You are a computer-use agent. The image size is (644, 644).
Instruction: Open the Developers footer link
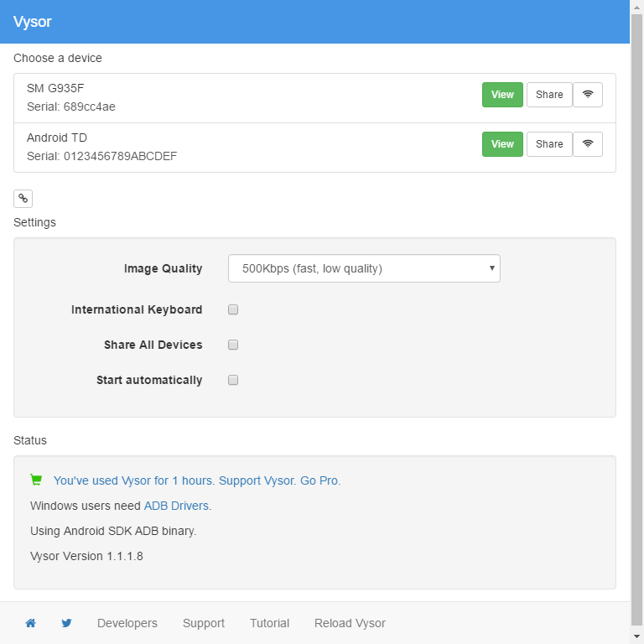(x=127, y=623)
